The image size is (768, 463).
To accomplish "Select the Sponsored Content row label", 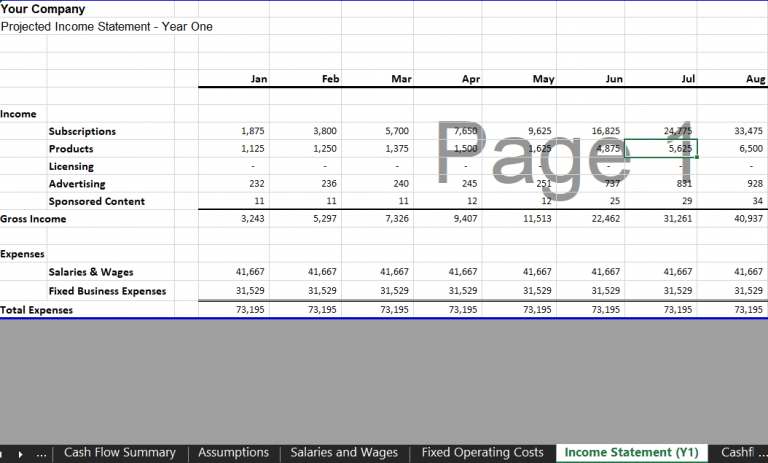I will [x=96, y=201].
